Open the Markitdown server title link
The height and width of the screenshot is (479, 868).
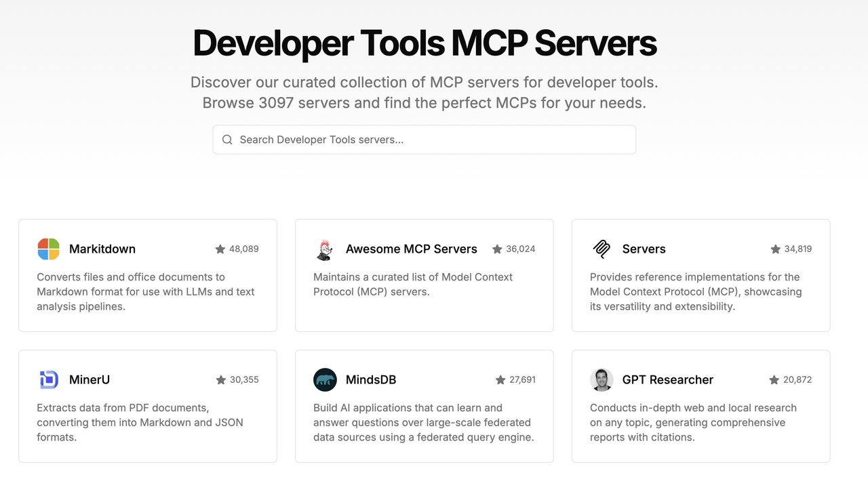102,249
